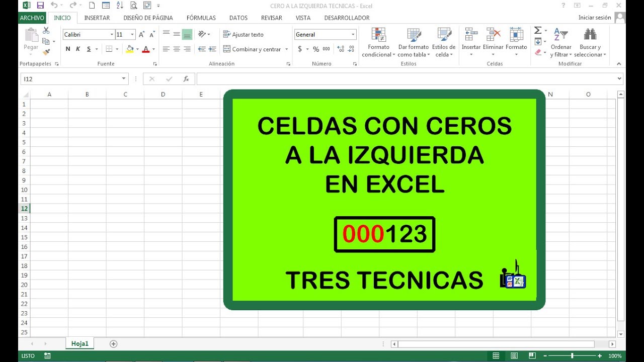Create a new blank workbook from quick access

click(x=92, y=6)
